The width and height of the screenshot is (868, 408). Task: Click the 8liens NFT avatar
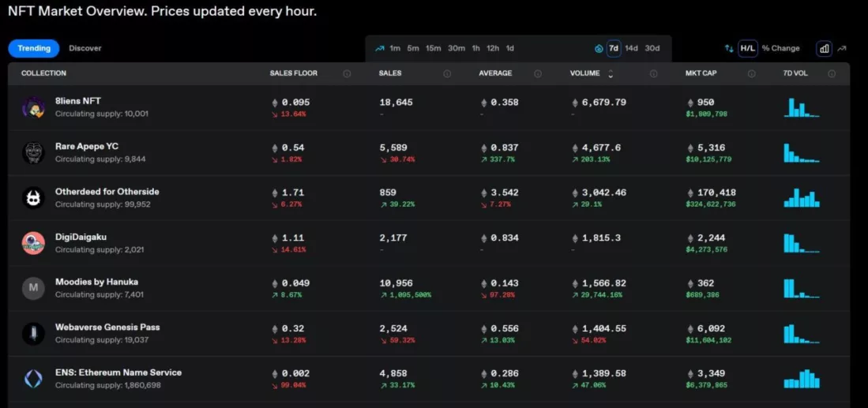point(33,107)
